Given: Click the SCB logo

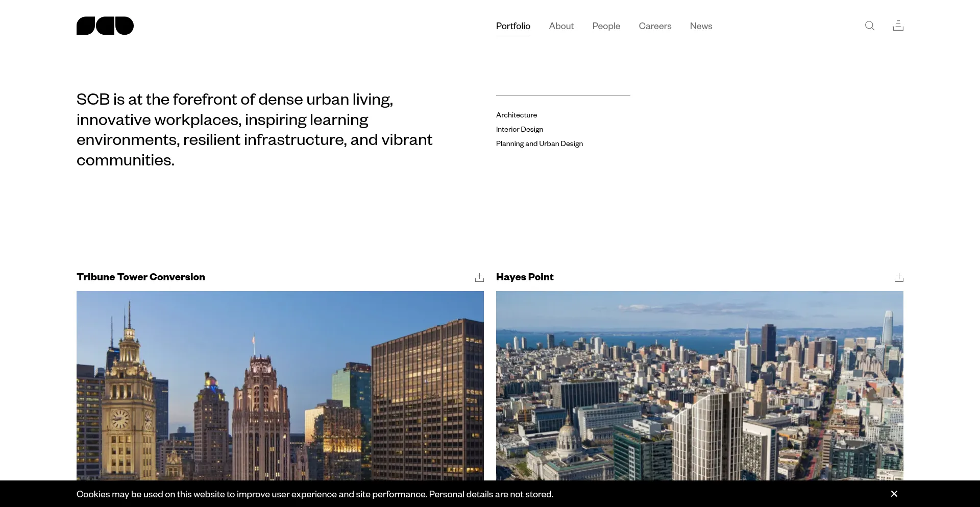Looking at the screenshot, I should [105, 26].
